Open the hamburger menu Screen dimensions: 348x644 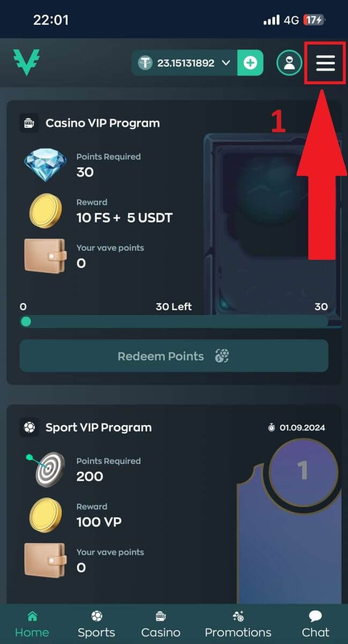(x=325, y=63)
